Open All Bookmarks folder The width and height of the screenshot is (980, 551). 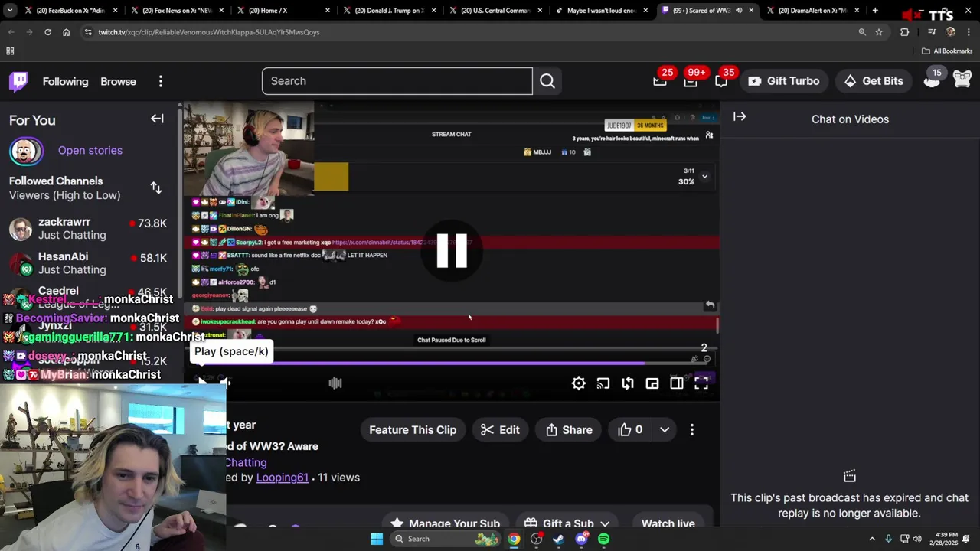[947, 51]
